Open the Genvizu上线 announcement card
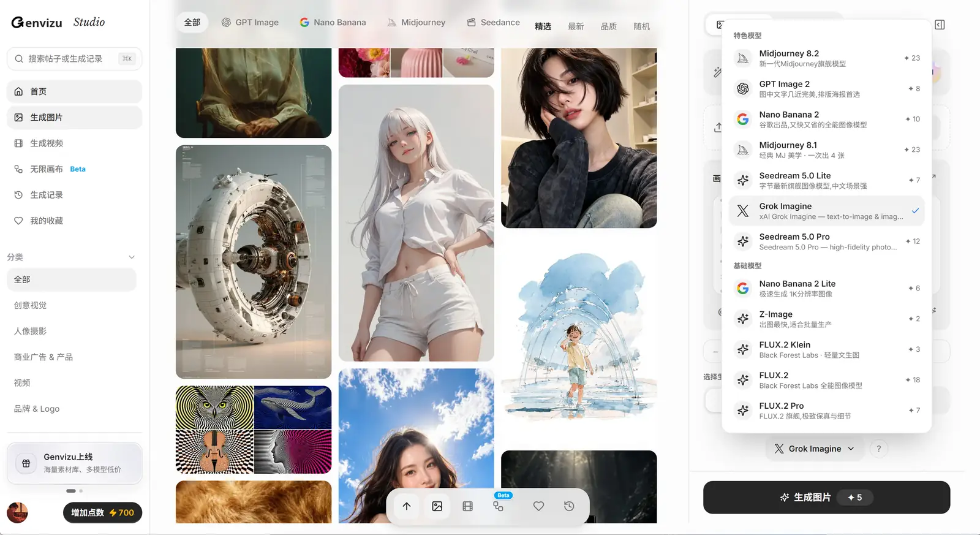 [74, 463]
